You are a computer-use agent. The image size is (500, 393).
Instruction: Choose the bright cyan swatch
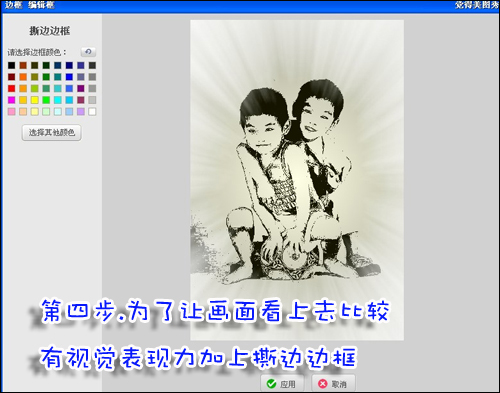click(58, 100)
